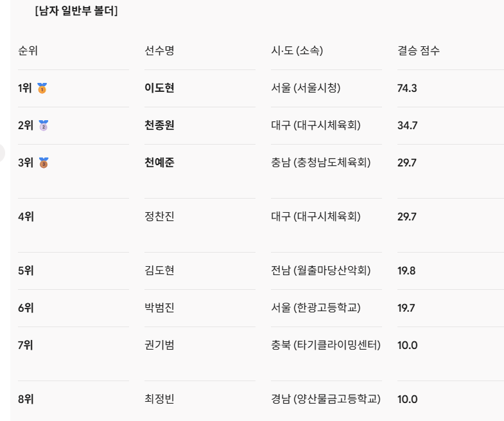Select affiliation 서울 (서울시청)
Viewport: 504px width, 421px height.
point(306,88)
